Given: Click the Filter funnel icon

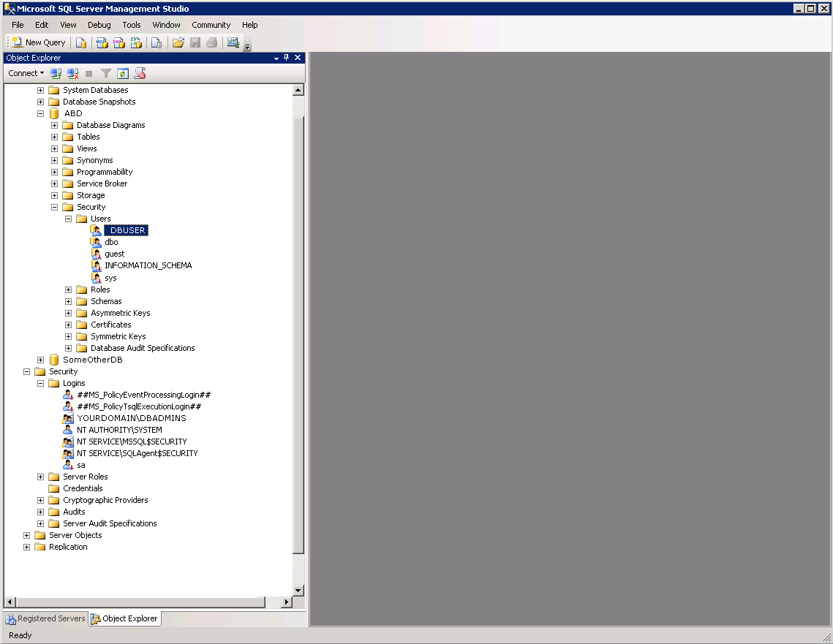Looking at the screenshot, I should click(106, 73).
